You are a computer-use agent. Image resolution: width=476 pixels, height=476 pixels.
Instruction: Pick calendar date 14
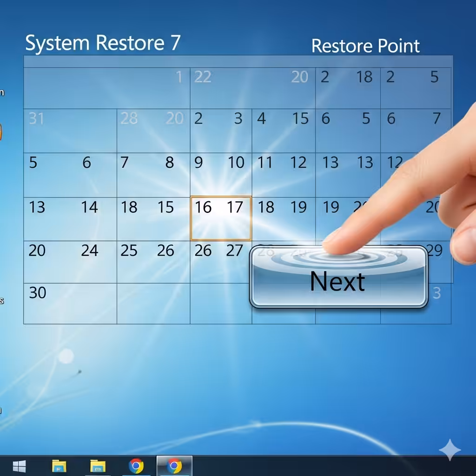point(90,207)
